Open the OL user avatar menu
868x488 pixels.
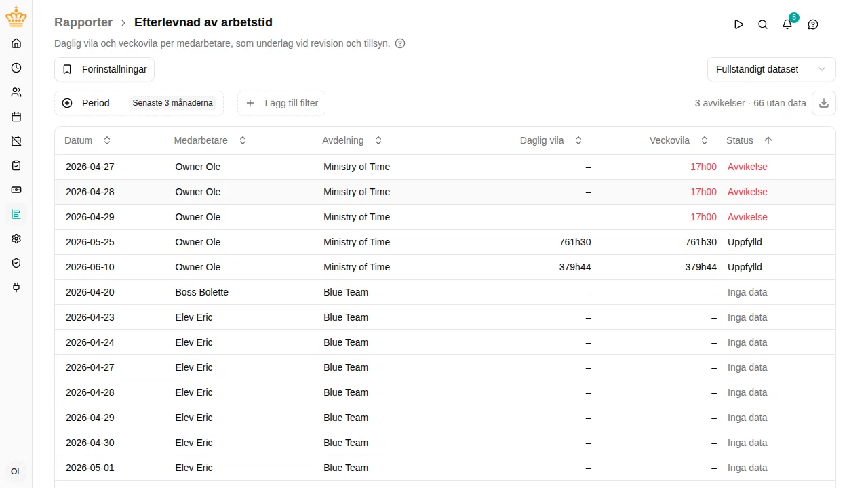tap(16, 472)
